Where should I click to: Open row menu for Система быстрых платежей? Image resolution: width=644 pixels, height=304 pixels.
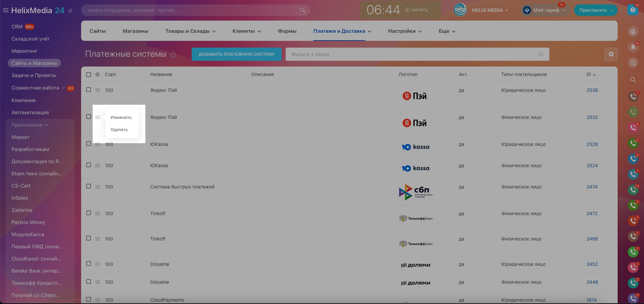click(98, 187)
